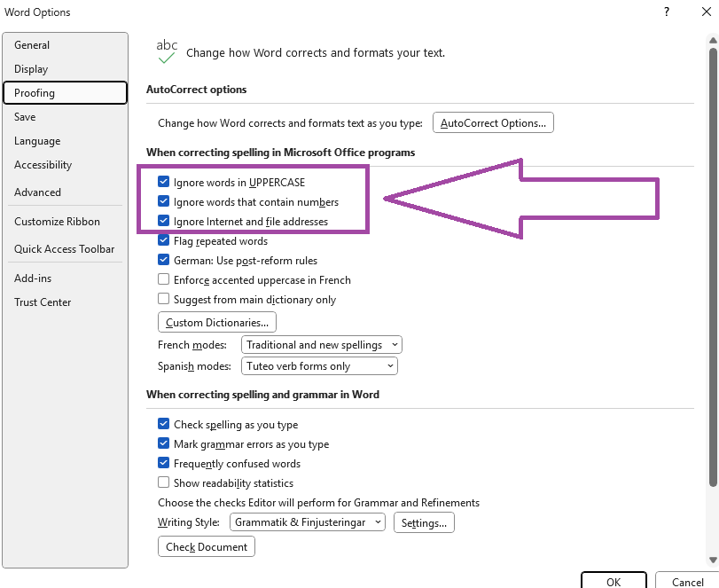Open the General category

(65, 45)
